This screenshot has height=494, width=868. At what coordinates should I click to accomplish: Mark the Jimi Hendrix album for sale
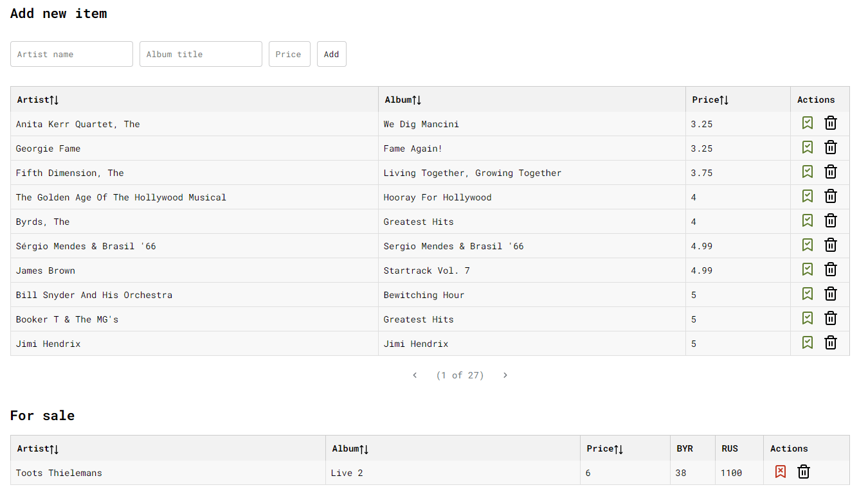808,343
